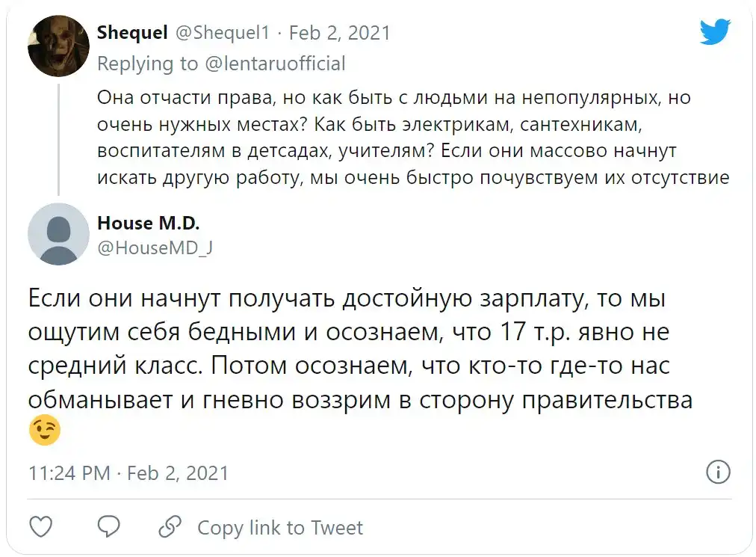756x557 pixels.
Task: Click the Twitter bird logo
Action: 715,32
